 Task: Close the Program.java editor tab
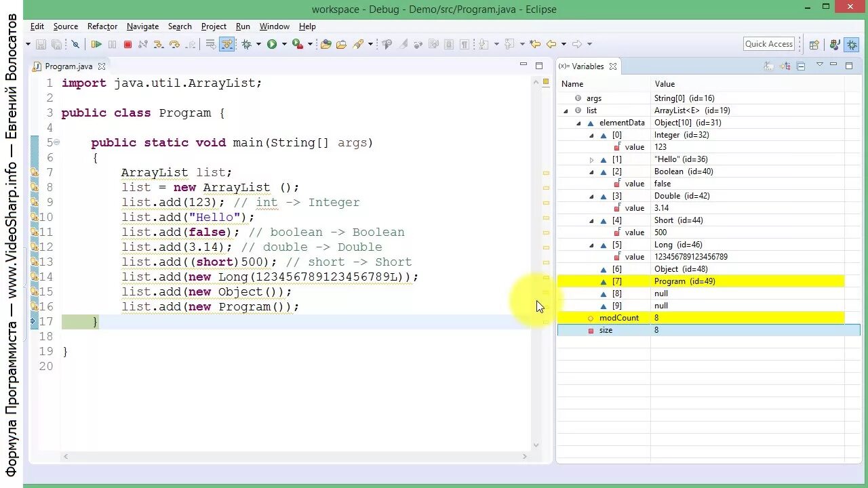pyautogui.click(x=102, y=66)
